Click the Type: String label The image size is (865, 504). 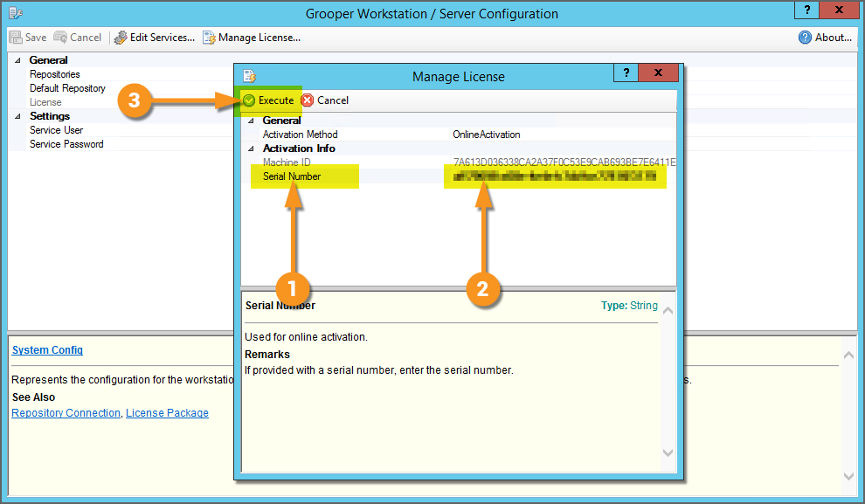click(629, 306)
